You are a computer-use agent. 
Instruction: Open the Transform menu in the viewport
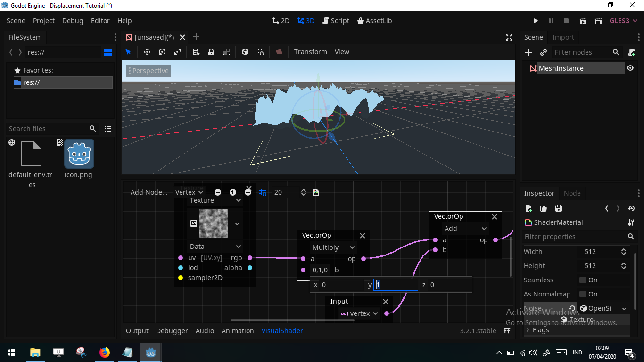click(310, 52)
